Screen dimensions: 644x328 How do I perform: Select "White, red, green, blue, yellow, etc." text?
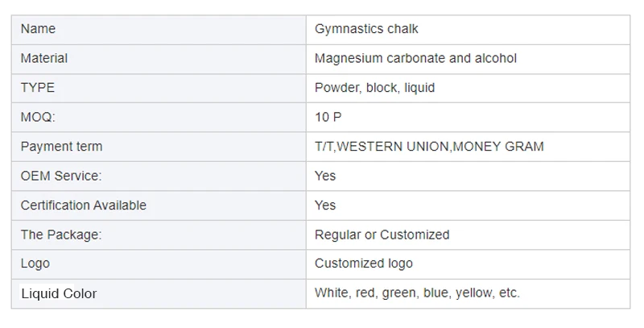[417, 293]
